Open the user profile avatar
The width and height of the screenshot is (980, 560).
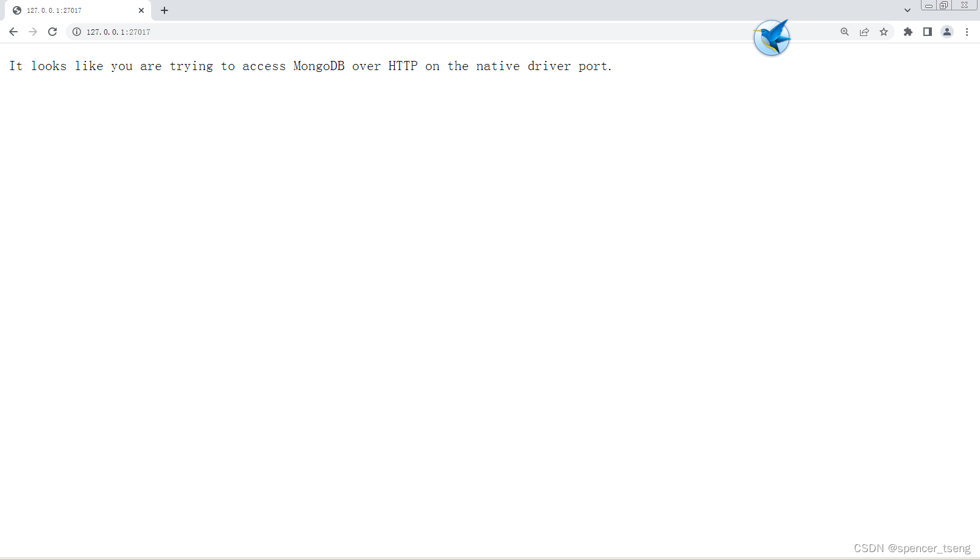(x=947, y=32)
